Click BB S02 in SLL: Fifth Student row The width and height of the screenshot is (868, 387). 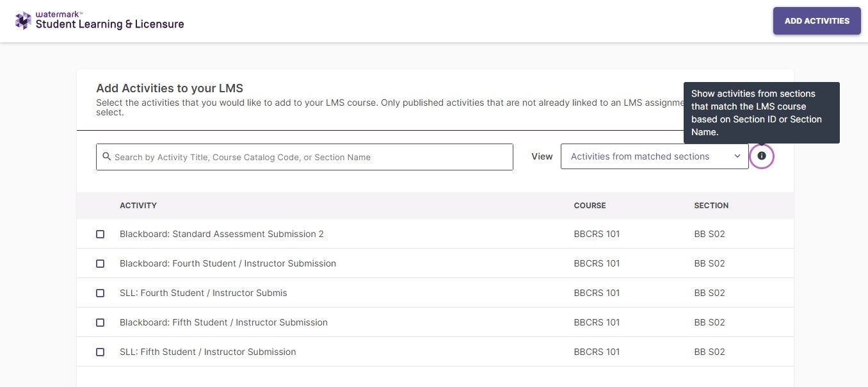[709, 352]
